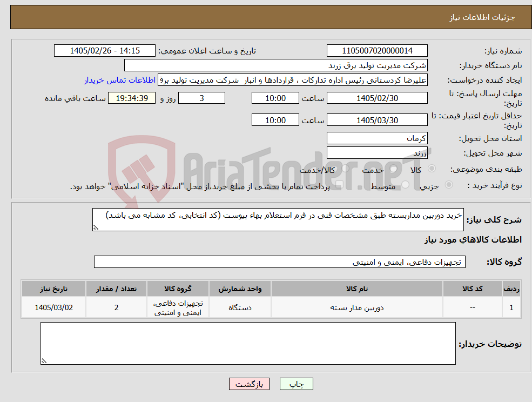Select the متوسط purchase type radio
The height and width of the screenshot is (402, 532).
click(406, 185)
